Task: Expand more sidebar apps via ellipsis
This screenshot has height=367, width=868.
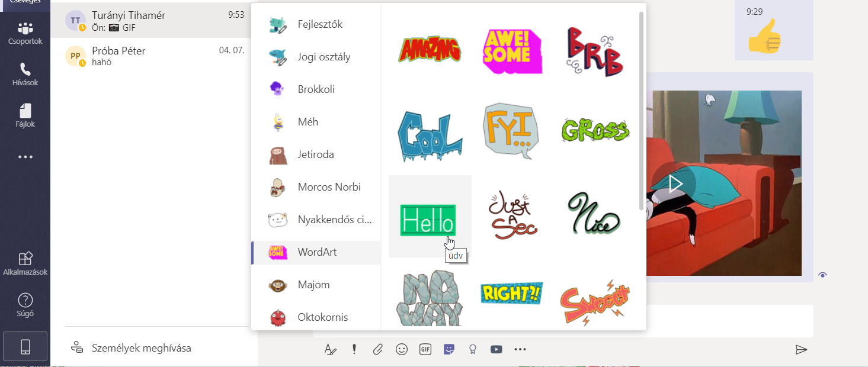Action: coord(25,157)
